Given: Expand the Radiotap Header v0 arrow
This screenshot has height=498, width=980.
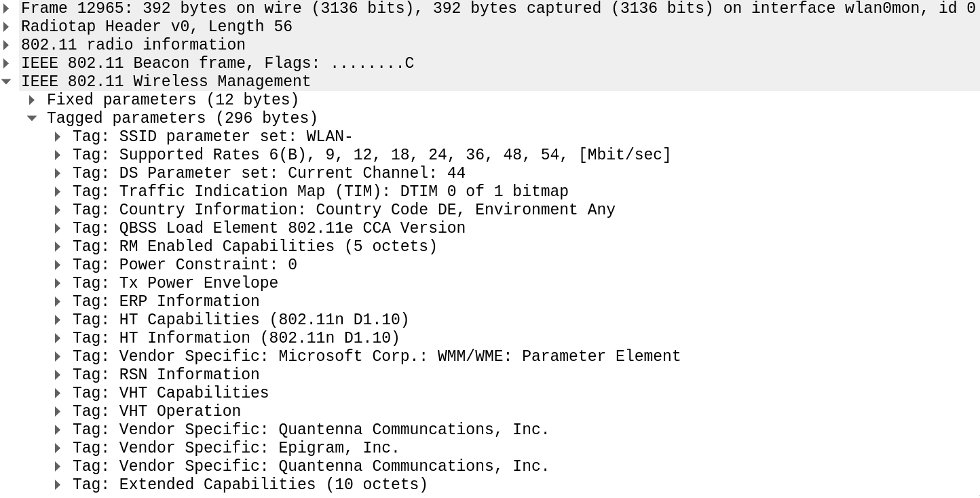Looking at the screenshot, I should [6, 27].
